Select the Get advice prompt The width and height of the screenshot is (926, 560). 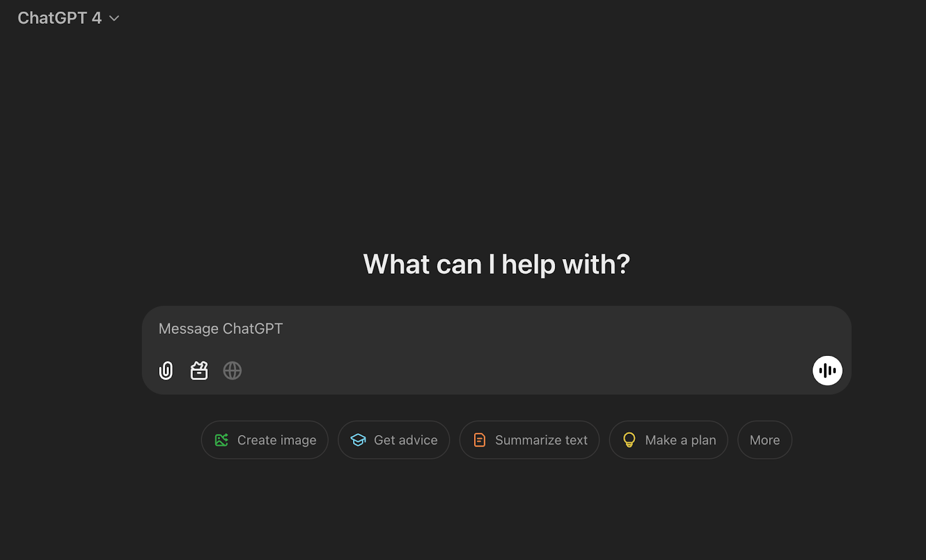[394, 440]
